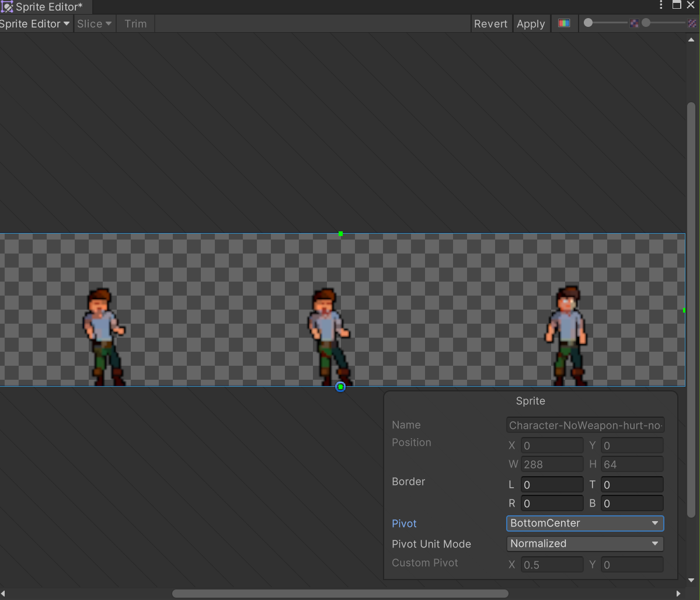
Task: Open the Sprite Editor mode dropdown
Action: tap(35, 23)
